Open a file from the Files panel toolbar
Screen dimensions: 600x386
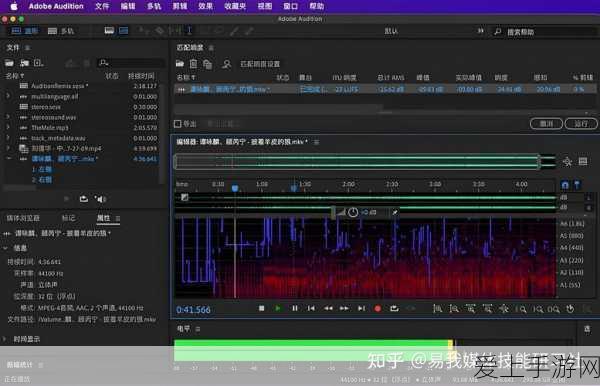(x=9, y=63)
